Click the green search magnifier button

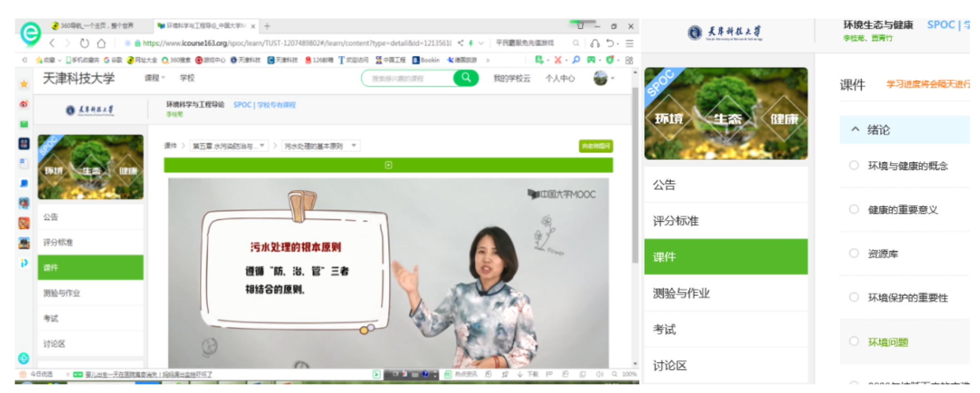click(466, 78)
